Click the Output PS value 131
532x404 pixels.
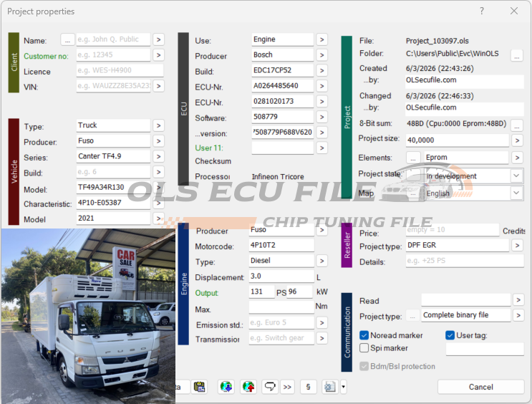pyautogui.click(x=261, y=292)
